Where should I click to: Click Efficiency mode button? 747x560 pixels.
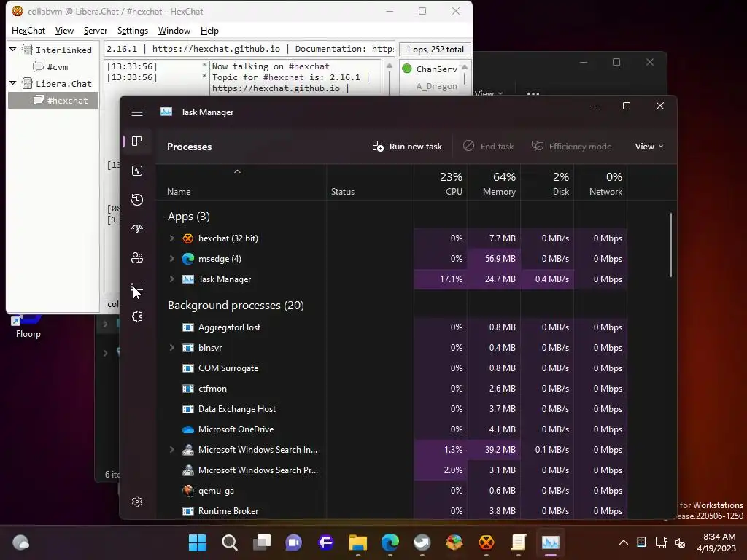click(571, 146)
